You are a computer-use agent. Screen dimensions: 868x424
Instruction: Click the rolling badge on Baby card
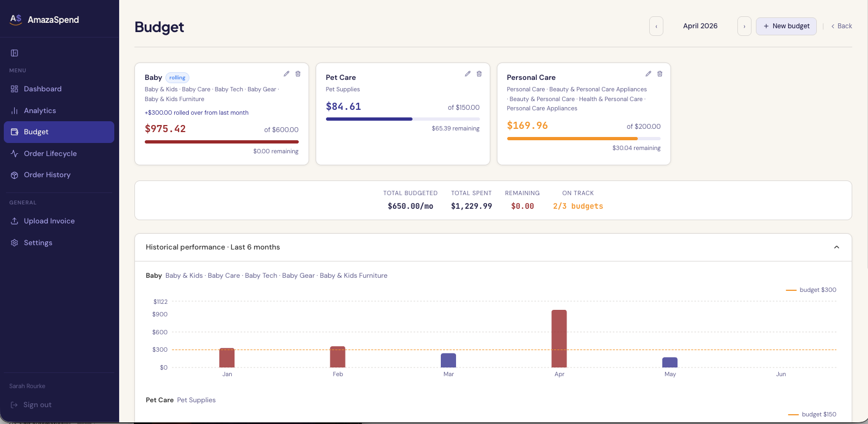point(177,78)
